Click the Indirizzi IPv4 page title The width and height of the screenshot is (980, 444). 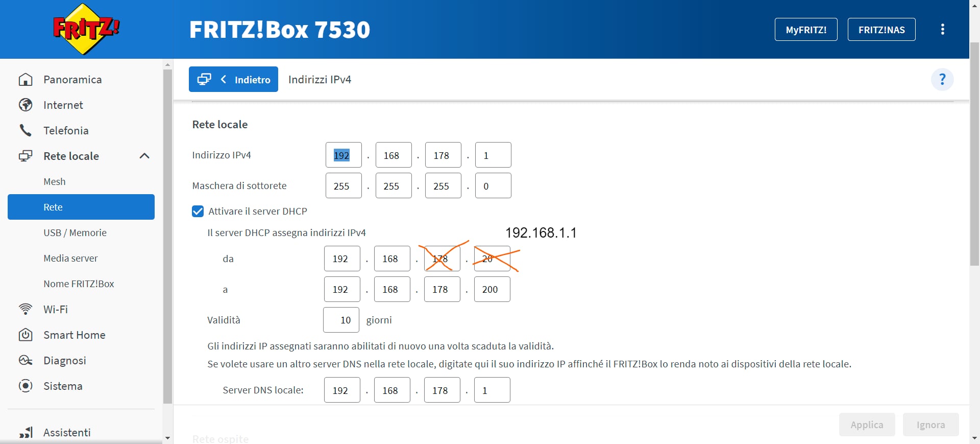320,79
